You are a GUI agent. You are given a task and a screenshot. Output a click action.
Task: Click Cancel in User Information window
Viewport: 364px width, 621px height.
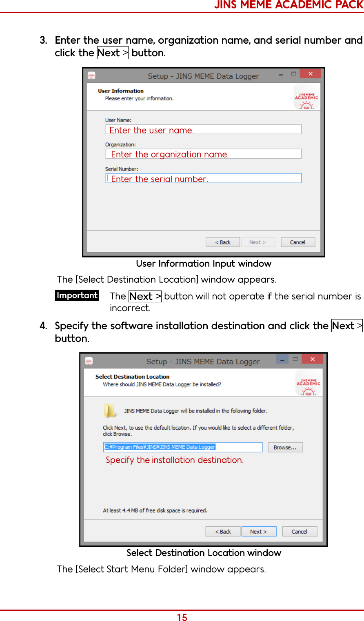(297, 242)
